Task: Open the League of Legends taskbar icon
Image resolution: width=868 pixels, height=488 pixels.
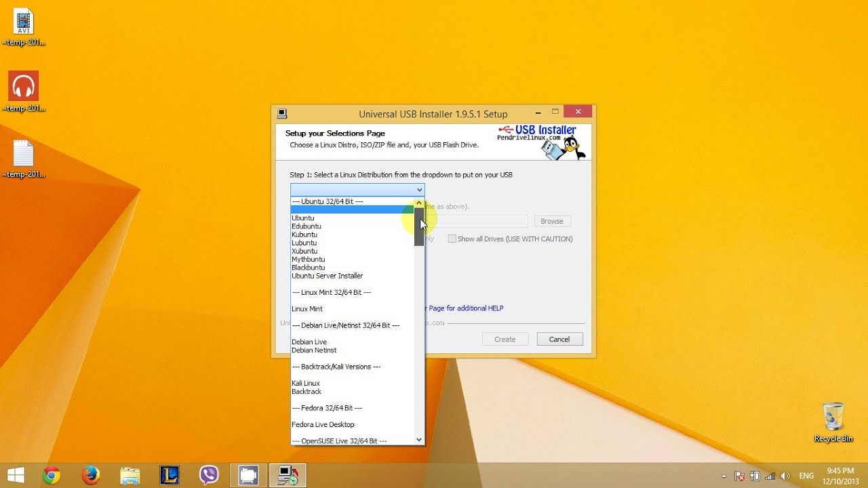Action: [169, 475]
